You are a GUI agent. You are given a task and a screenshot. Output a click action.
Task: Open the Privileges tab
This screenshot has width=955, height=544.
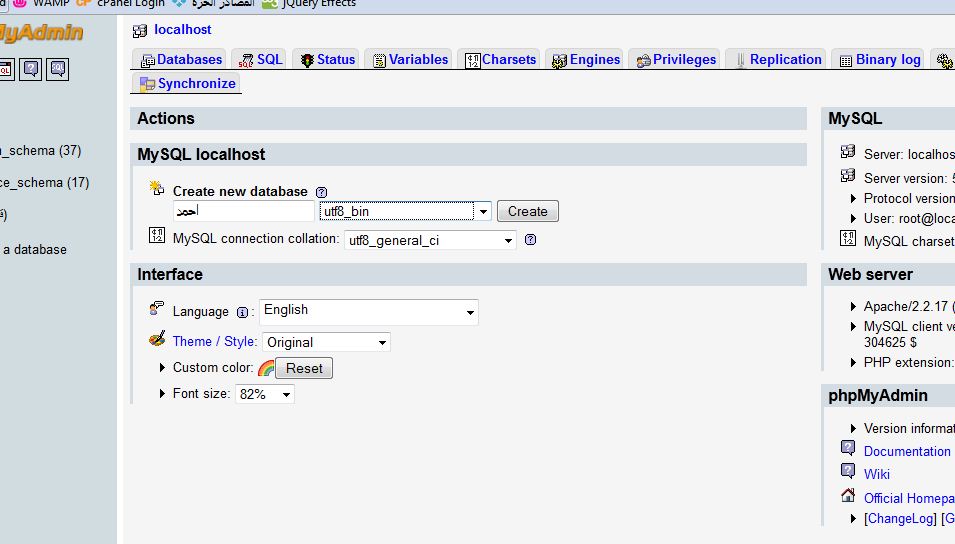click(x=674, y=59)
